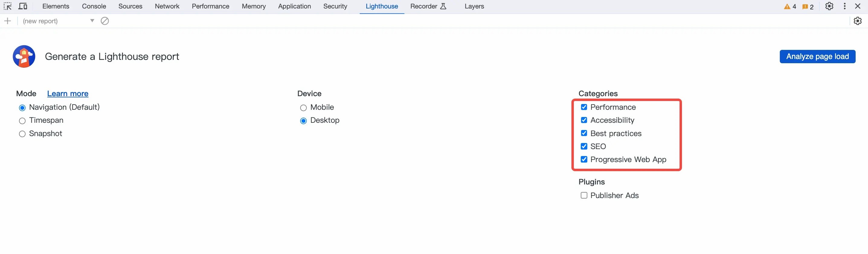Open DevTools settings gear in top bar
The height and width of the screenshot is (254, 868).
coord(829,6)
